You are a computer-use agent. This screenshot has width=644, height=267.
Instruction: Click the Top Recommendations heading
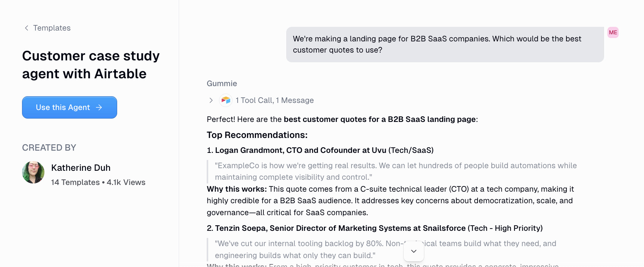pos(257,135)
